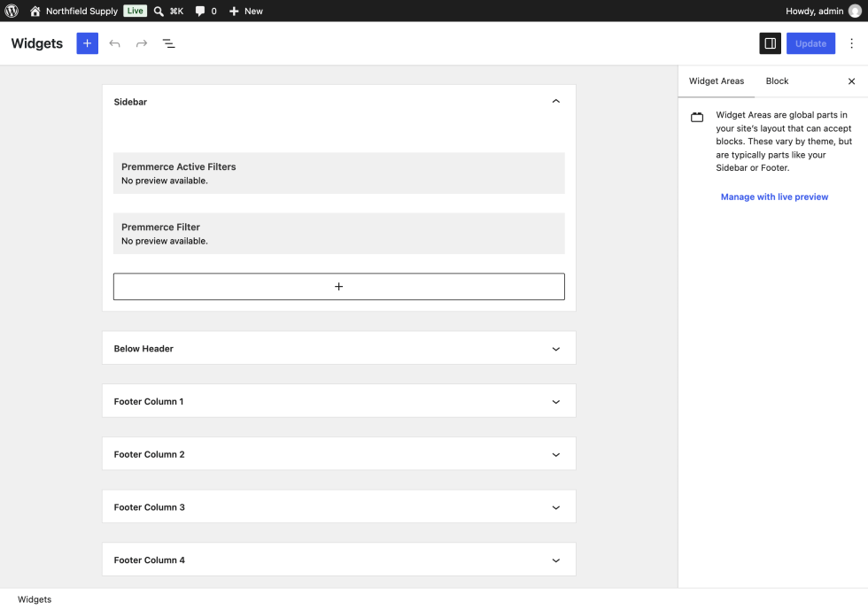Open the list view icon
868x610 pixels.
(169, 43)
